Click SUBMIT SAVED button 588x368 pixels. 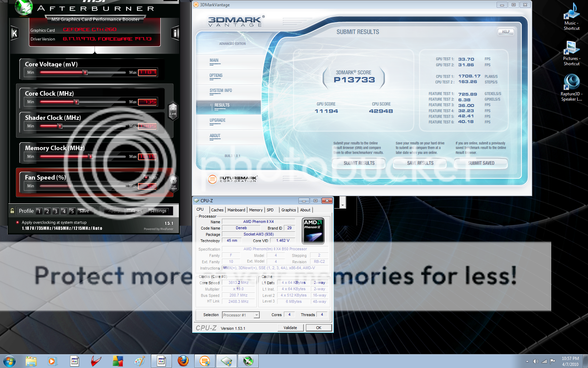click(481, 163)
